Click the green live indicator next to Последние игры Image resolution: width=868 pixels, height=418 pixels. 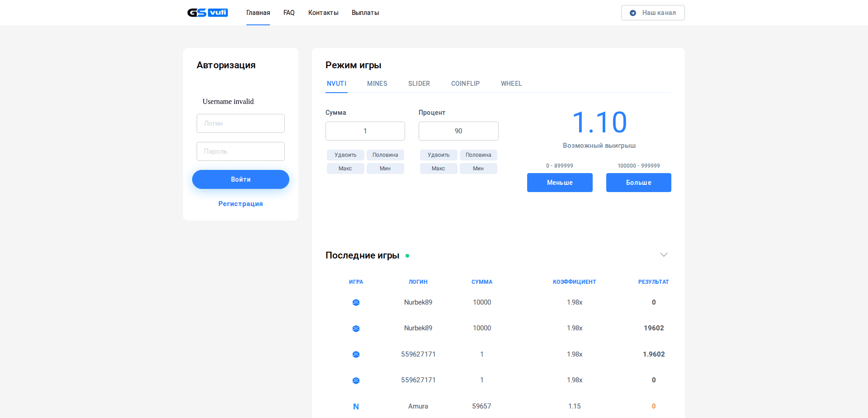407,255
